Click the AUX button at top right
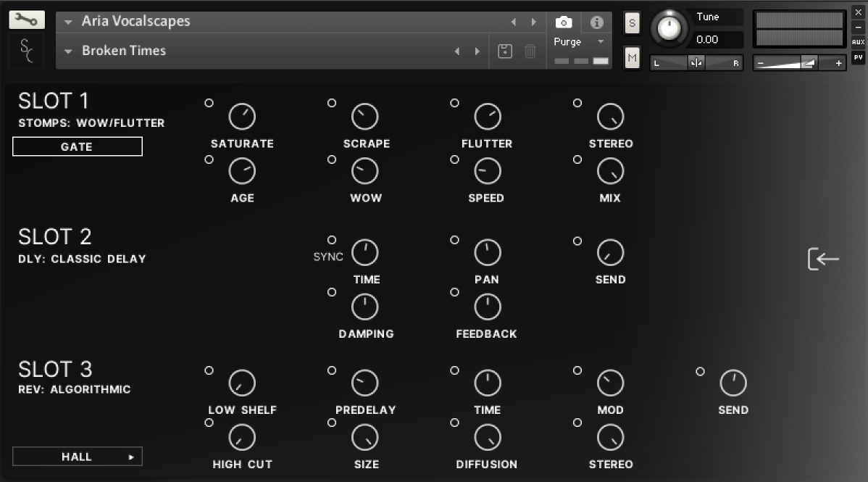Viewport: 868px width, 482px height. point(858,42)
